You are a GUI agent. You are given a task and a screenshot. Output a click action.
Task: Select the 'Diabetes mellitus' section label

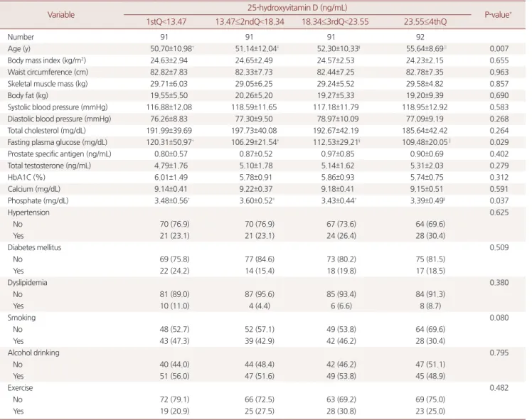(34, 247)
